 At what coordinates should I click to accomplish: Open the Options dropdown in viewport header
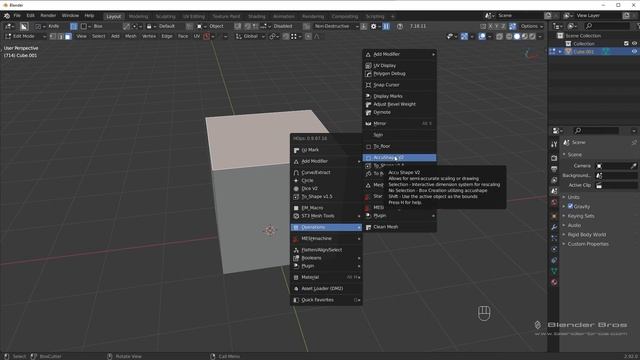(x=532, y=26)
